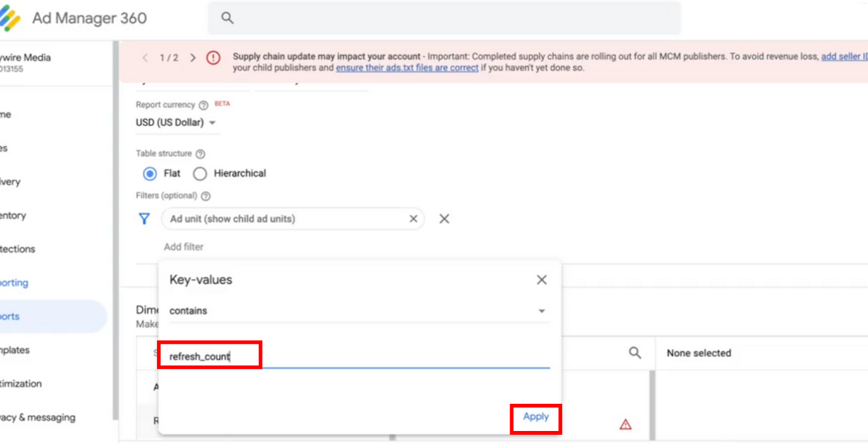Select the Hierarchical table structure option
Viewport: 868px width, 443px height.
pos(199,173)
